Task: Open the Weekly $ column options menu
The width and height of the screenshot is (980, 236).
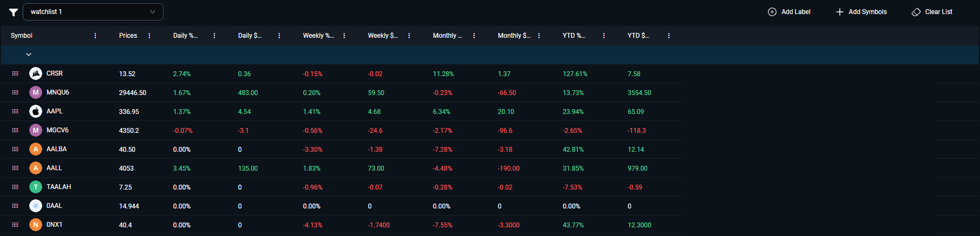Action: (409, 36)
